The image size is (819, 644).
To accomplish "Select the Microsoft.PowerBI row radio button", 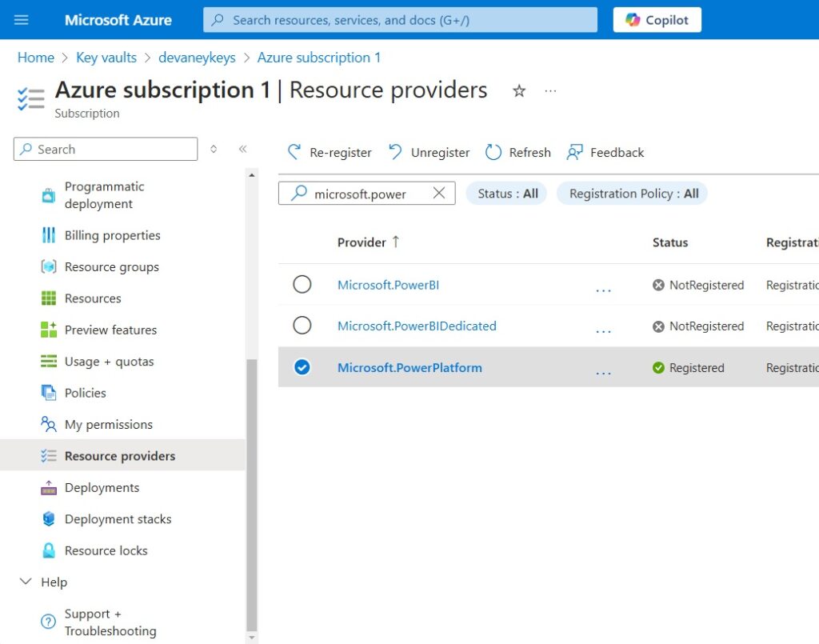I will pyautogui.click(x=302, y=285).
